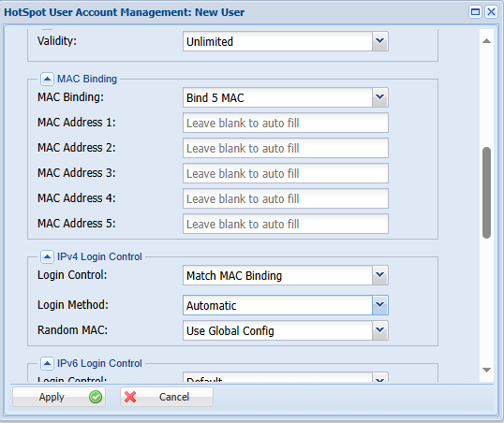The height and width of the screenshot is (423, 504).
Task: Click the MAC Address 3 input field
Action: 286,173
